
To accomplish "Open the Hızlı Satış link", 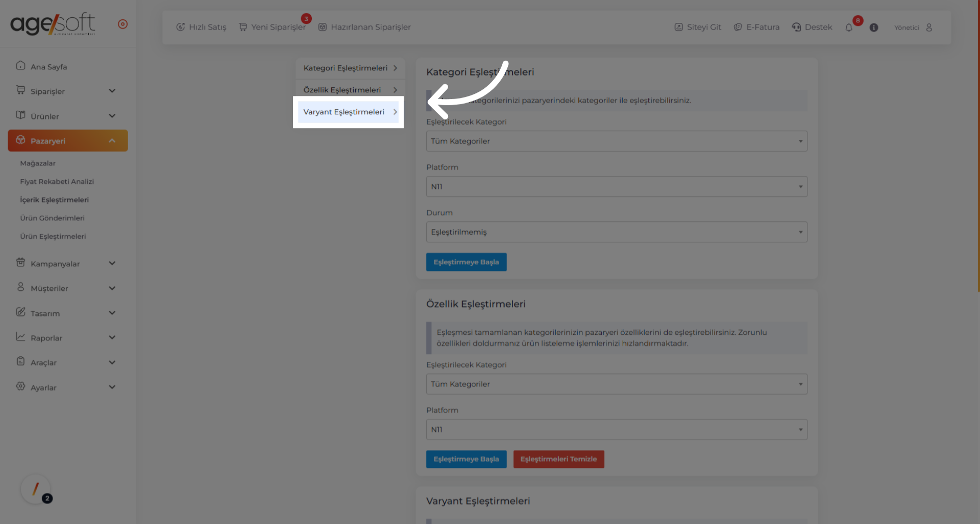I will point(201,27).
